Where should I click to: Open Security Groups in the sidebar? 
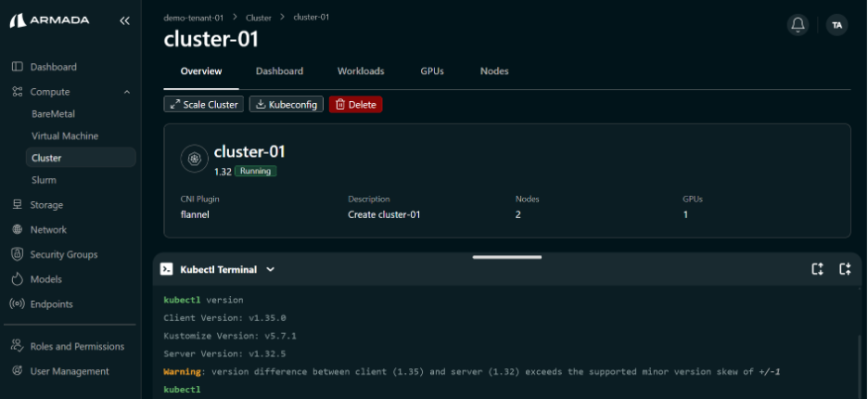click(x=64, y=254)
